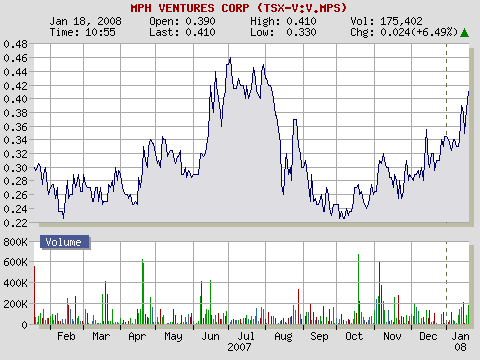
Task: Click the 0.38 price axis label
Action: pos(15,113)
